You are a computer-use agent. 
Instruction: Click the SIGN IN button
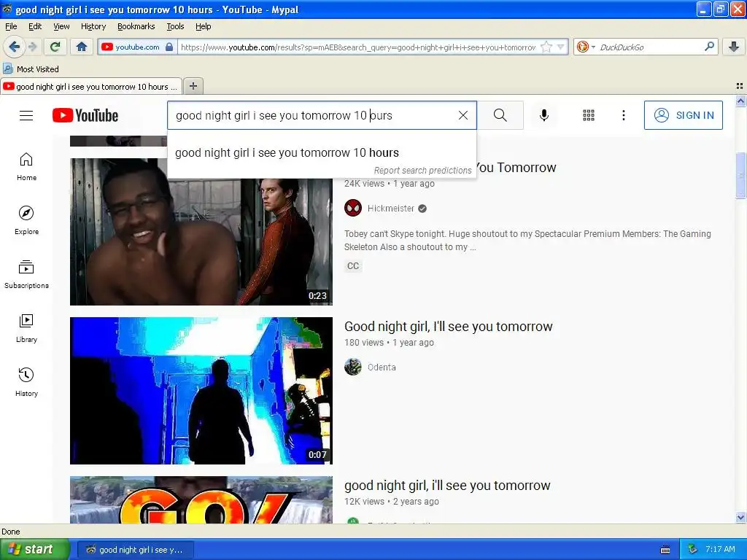(683, 115)
